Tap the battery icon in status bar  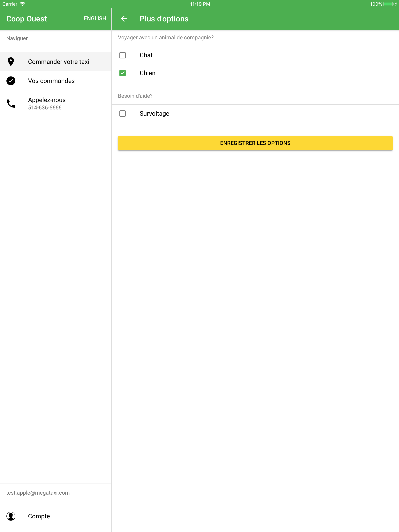click(388, 4)
